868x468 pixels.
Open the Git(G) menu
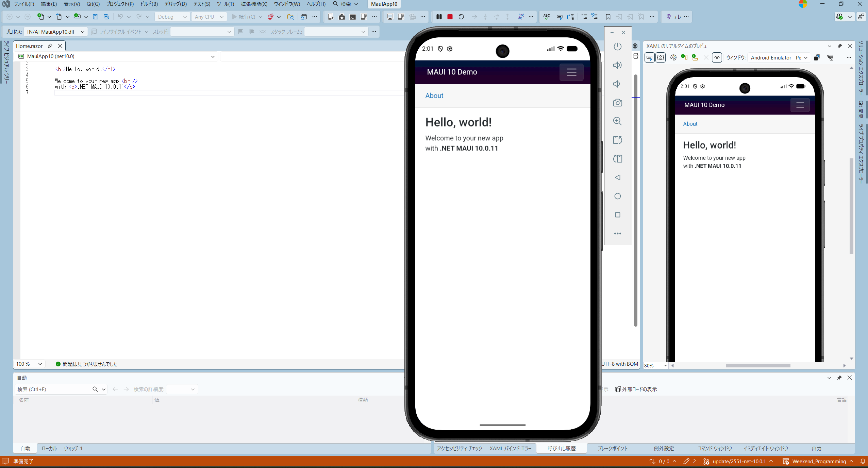pyautogui.click(x=93, y=4)
